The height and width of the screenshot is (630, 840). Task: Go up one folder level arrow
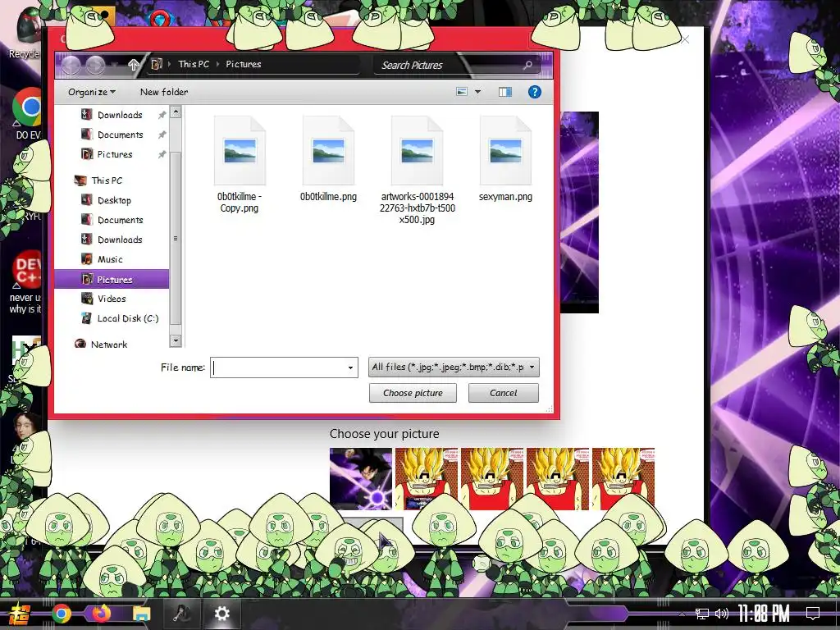pyautogui.click(x=134, y=65)
